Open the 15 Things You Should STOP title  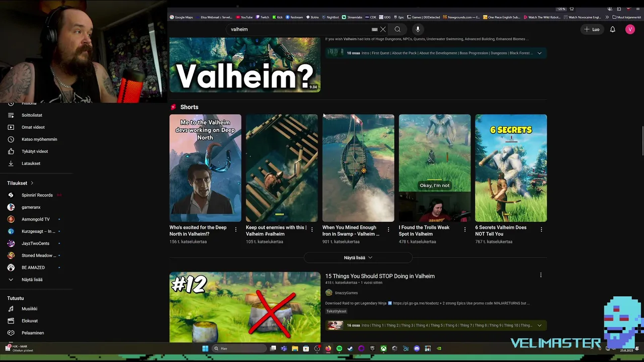tap(380, 276)
